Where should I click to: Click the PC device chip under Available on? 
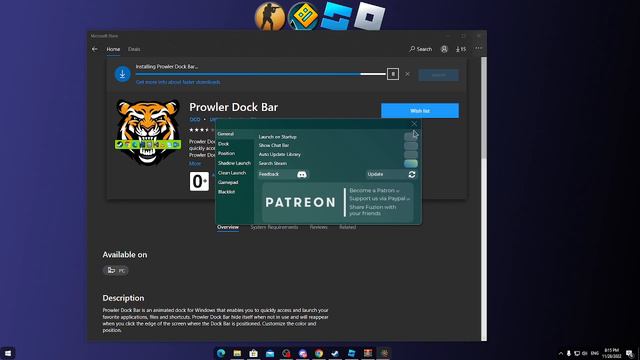pyautogui.click(x=116, y=270)
